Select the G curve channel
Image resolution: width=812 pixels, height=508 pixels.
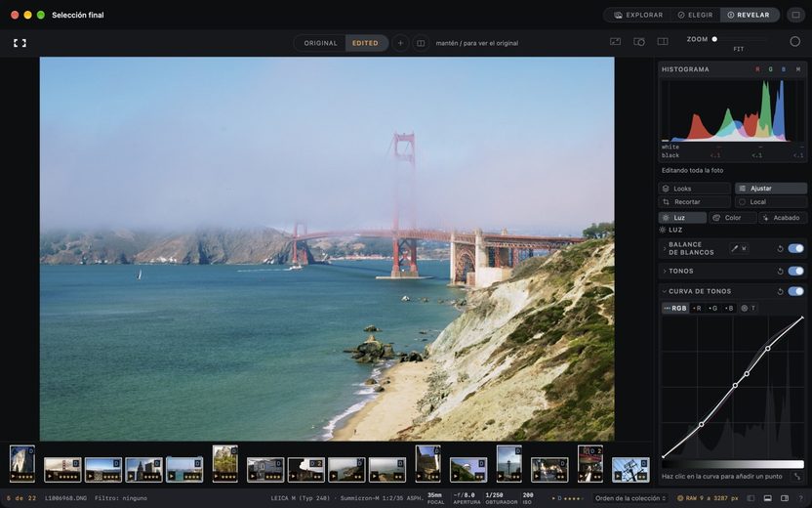[x=712, y=308]
